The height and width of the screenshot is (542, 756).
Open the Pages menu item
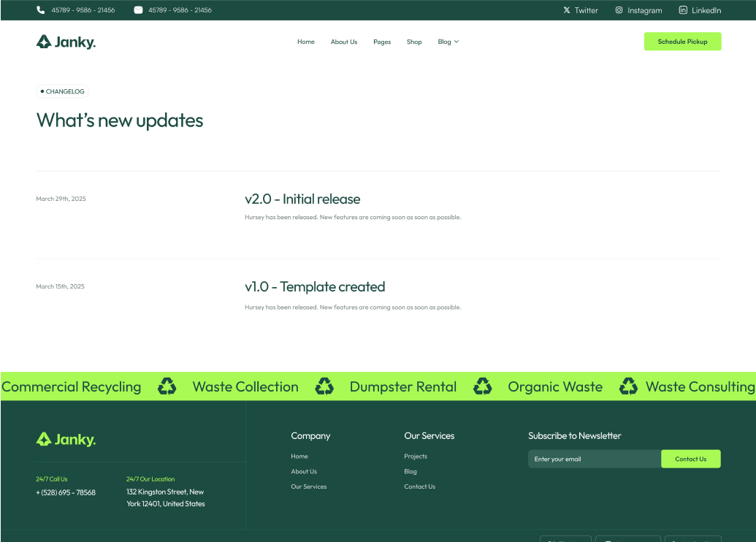point(382,42)
